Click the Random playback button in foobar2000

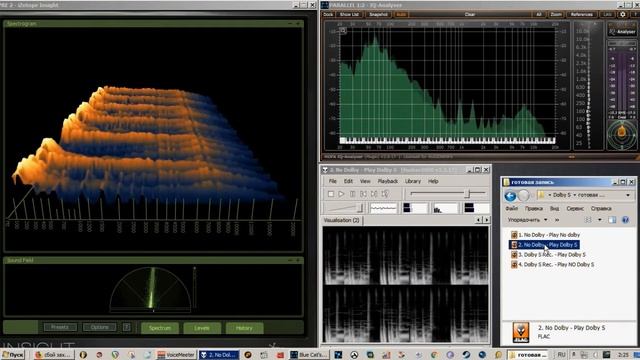(385, 194)
